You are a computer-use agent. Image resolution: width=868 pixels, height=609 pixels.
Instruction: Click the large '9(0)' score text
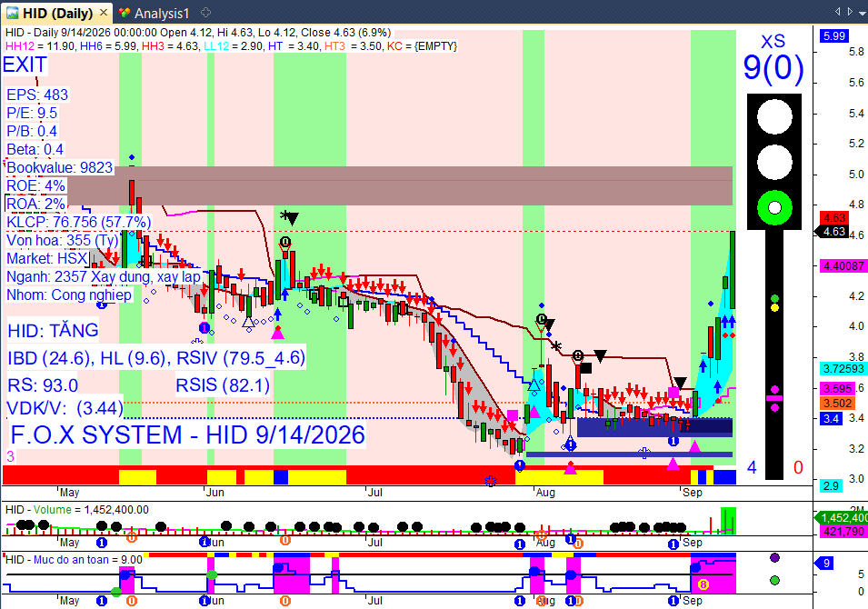tap(773, 67)
